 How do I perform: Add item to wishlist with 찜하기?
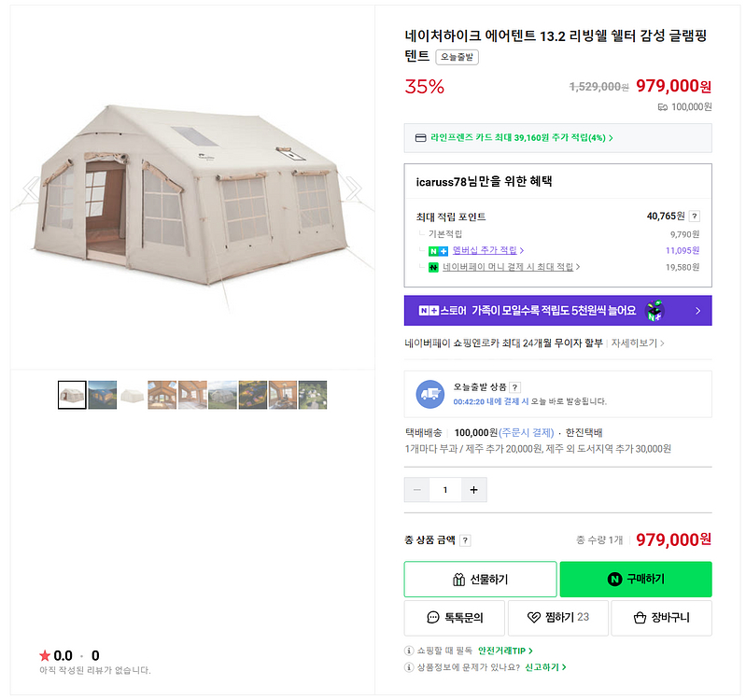tap(557, 618)
